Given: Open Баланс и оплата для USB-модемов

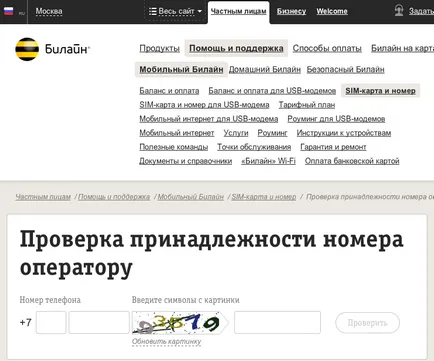Looking at the screenshot, I should (272, 91).
